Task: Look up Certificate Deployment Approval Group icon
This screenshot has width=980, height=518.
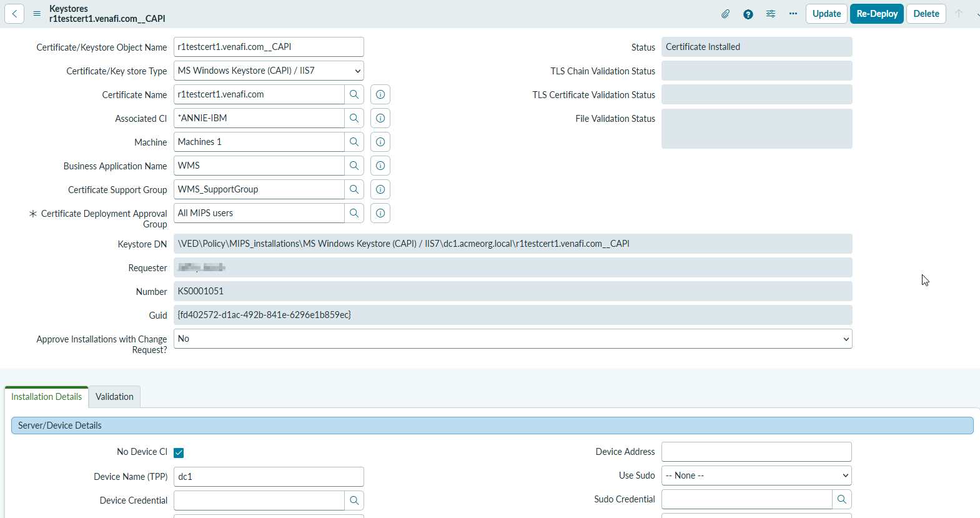Action: pyautogui.click(x=354, y=213)
